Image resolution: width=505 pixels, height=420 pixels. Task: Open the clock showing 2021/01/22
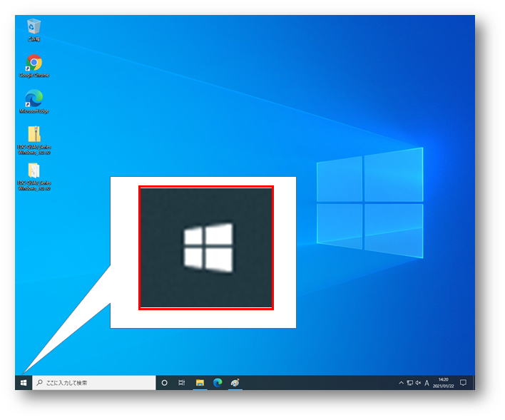click(x=444, y=383)
